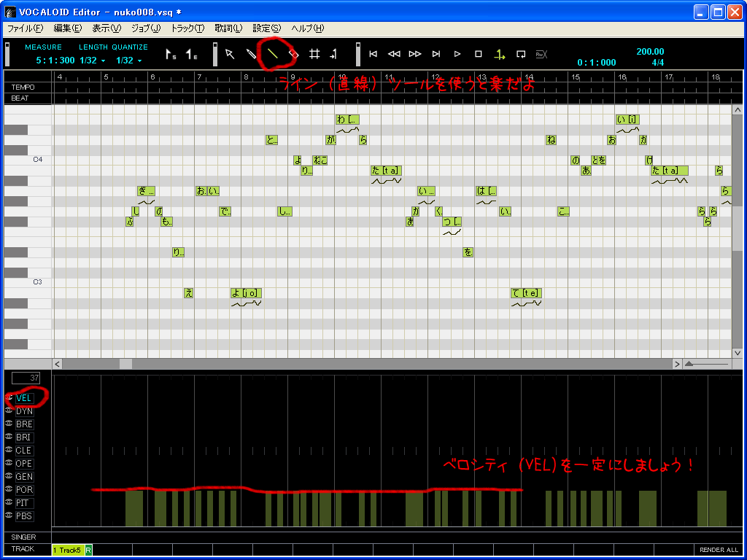
Task: Select the CLE control parameter
Action: pyautogui.click(x=24, y=451)
